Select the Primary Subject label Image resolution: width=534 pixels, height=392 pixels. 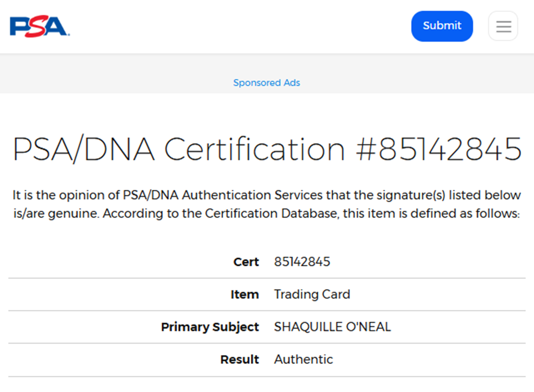[x=210, y=327]
